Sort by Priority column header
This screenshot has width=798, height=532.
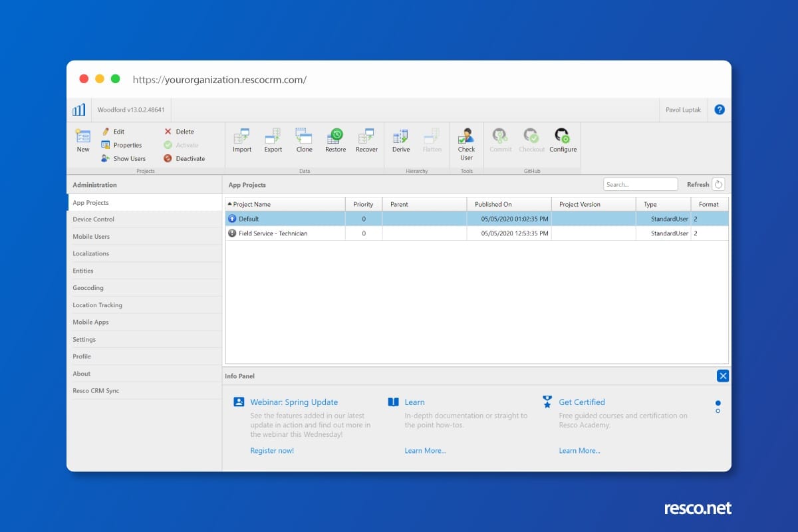click(x=364, y=204)
